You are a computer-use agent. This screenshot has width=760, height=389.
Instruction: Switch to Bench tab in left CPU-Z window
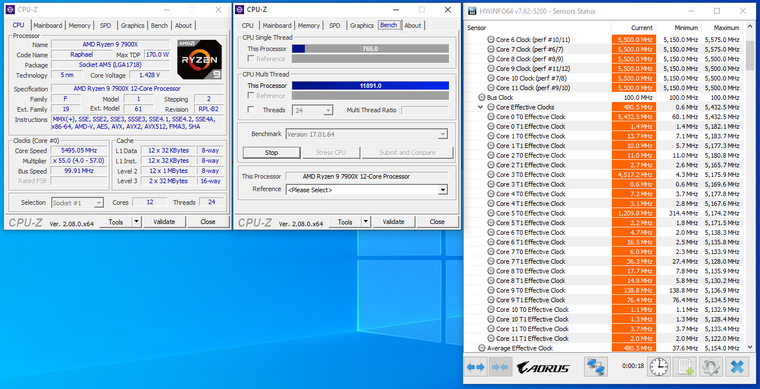click(x=159, y=26)
